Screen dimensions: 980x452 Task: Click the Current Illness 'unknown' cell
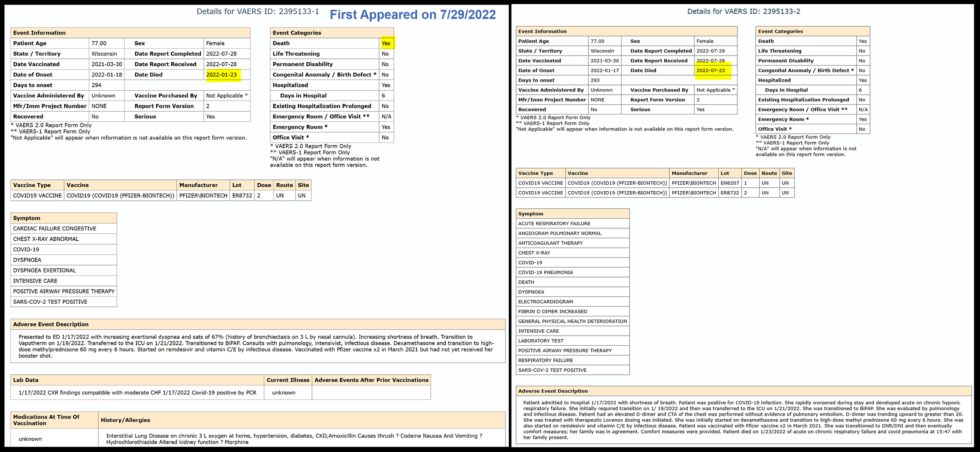[x=288, y=393]
